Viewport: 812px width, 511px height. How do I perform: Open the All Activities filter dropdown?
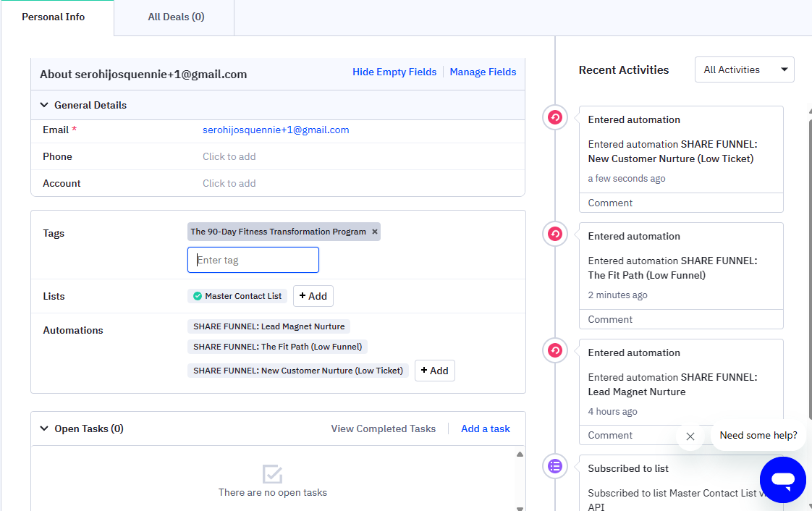pyautogui.click(x=744, y=69)
